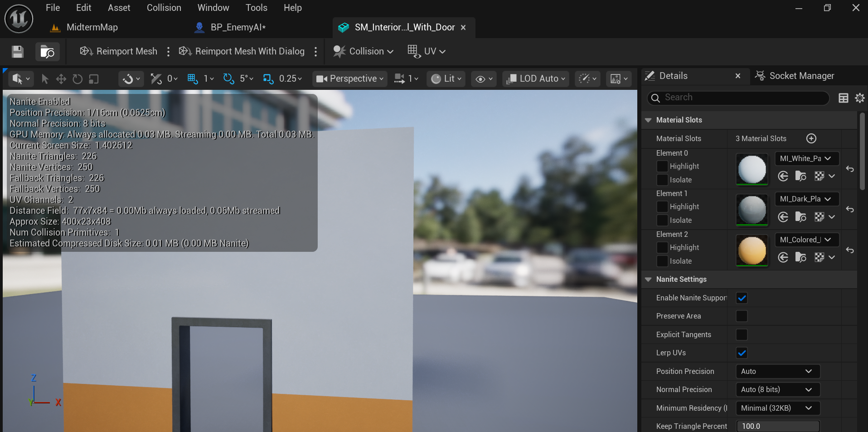Screen dimensions: 868x432
Task: Toggle the rotation snapping icon
Action: [x=228, y=79]
